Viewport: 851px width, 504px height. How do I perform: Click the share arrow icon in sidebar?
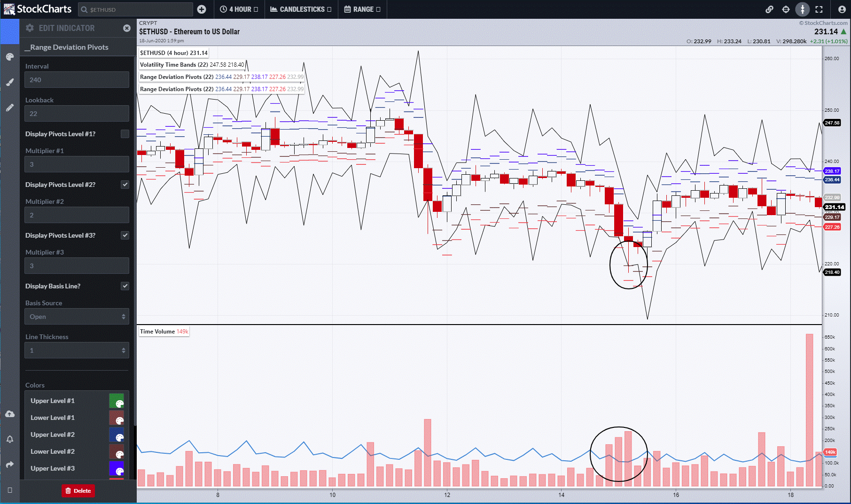10,465
